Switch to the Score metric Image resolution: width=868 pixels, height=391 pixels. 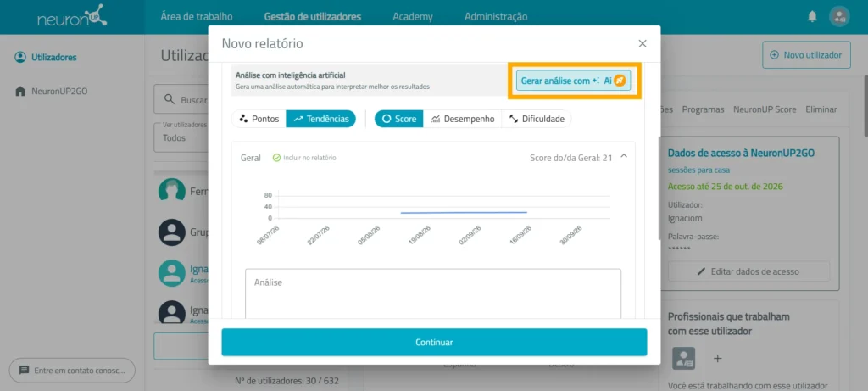coord(399,119)
